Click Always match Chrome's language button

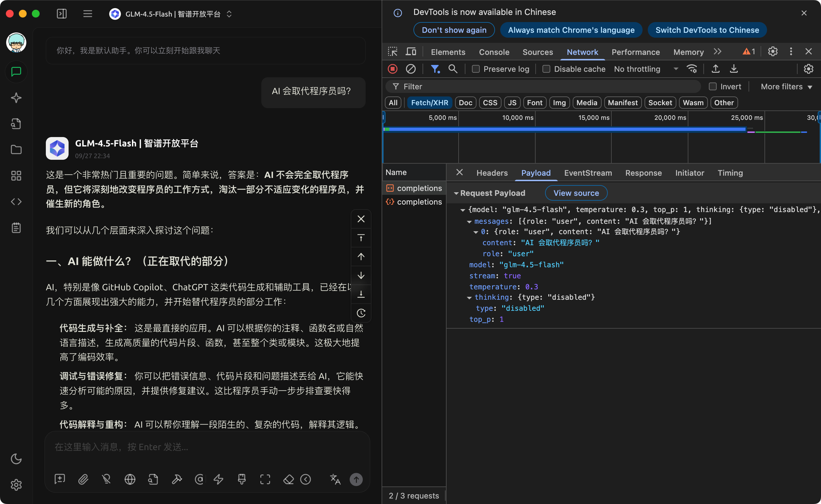pyautogui.click(x=571, y=30)
